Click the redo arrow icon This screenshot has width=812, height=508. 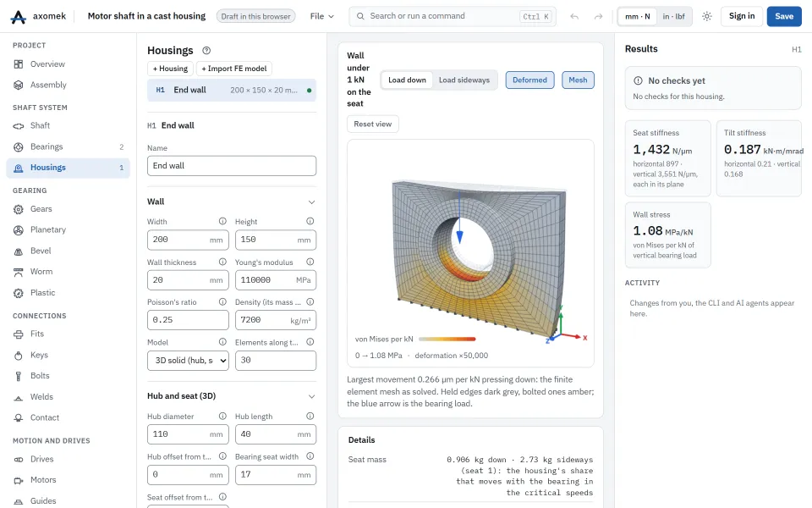pyautogui.click(x=598, y=17)
